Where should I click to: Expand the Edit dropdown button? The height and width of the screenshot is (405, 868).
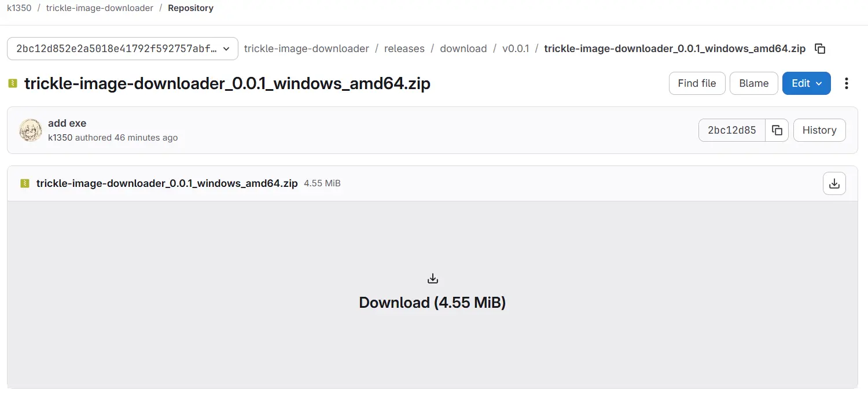point(806,83)
